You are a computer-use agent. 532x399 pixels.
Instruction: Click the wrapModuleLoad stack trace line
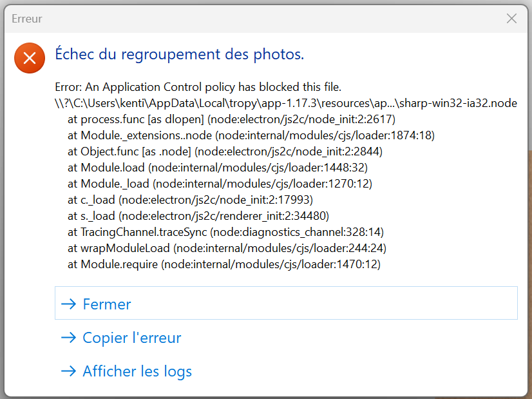[x=227, y=248]
